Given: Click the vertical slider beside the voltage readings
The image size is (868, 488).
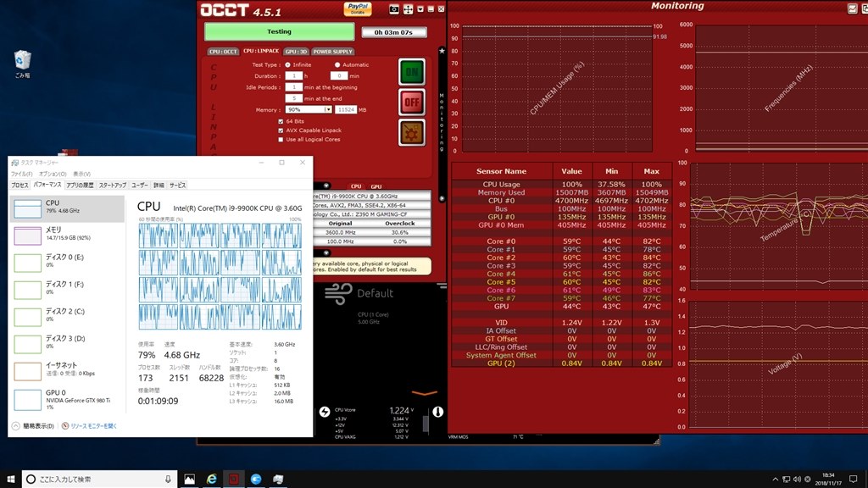Looking at the screenshot, I should 426,424.
